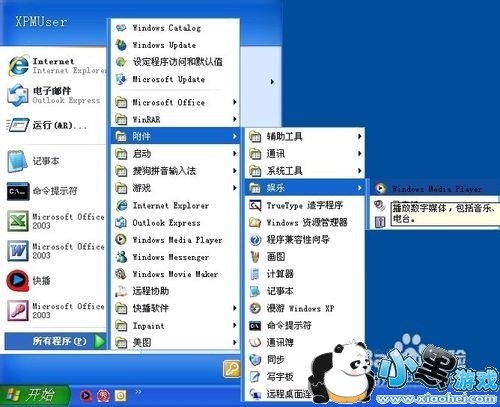Click the log off key button

(x=232, y=369)
